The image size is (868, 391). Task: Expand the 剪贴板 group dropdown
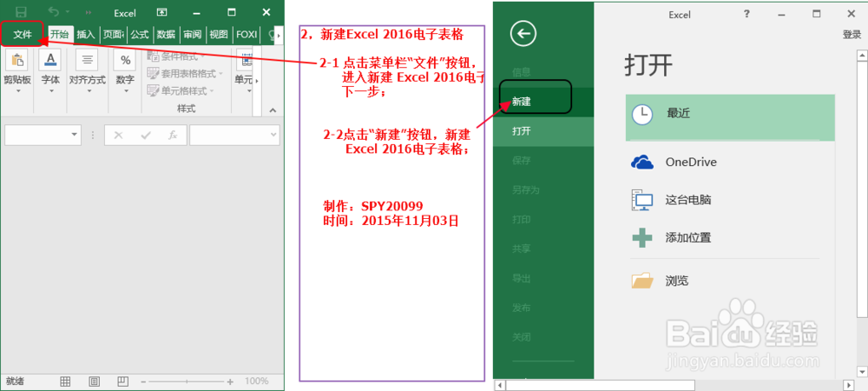tap(17, 91)
